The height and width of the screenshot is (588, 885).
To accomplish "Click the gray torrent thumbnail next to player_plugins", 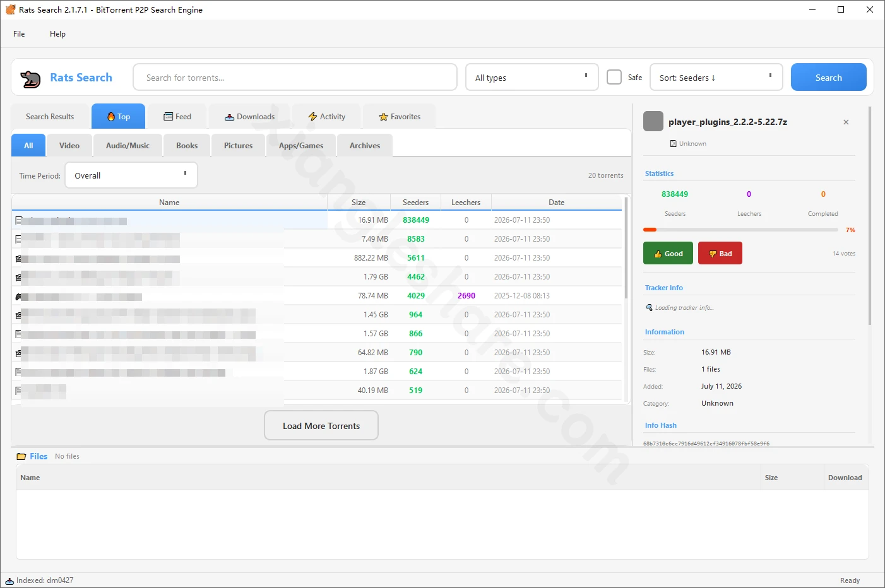I will click(x=653, y=121).
